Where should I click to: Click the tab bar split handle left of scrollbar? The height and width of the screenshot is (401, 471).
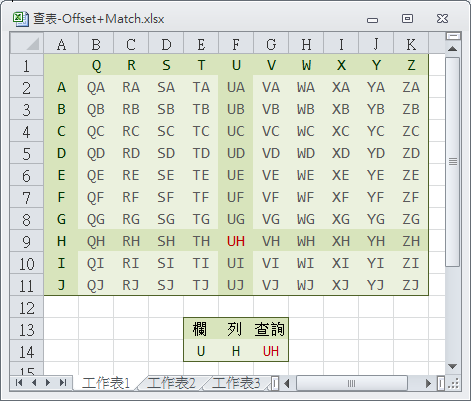(x=275, y=383)
